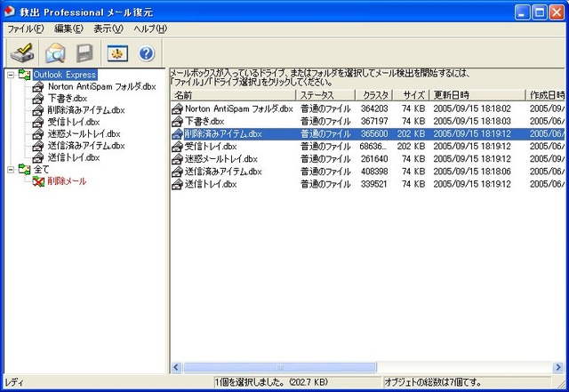Image resolution: width=569 pixels, height=392 pixels.
Task: Click mailbox icon beside 送信トレイ.dbx in tree
Action: coord(37,158)
